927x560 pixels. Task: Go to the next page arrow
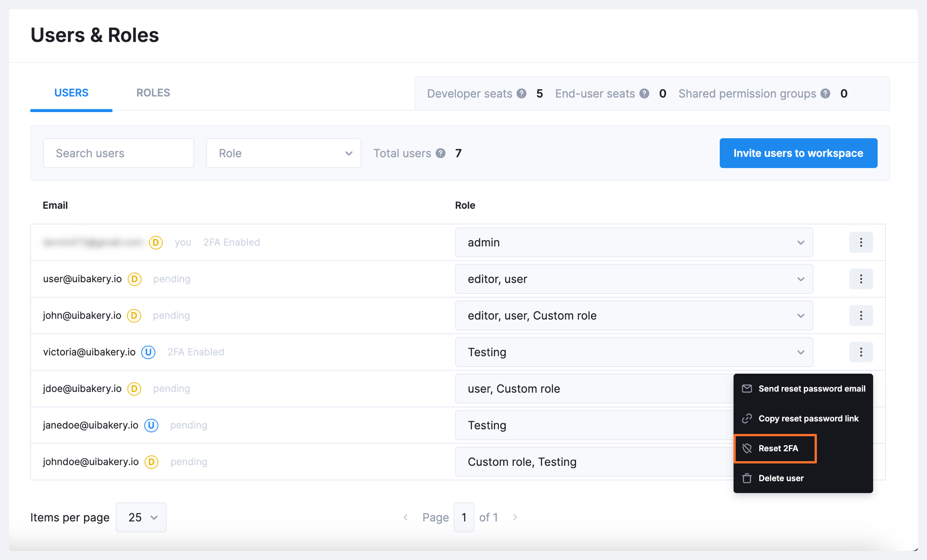pyautogui.click(x=515, y=517)
